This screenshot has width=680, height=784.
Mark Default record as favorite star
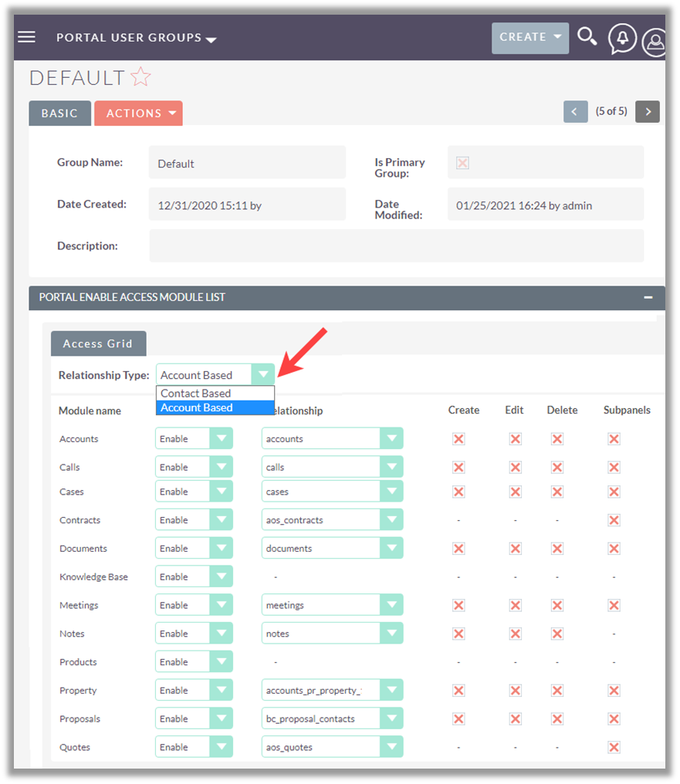[140, 77]
